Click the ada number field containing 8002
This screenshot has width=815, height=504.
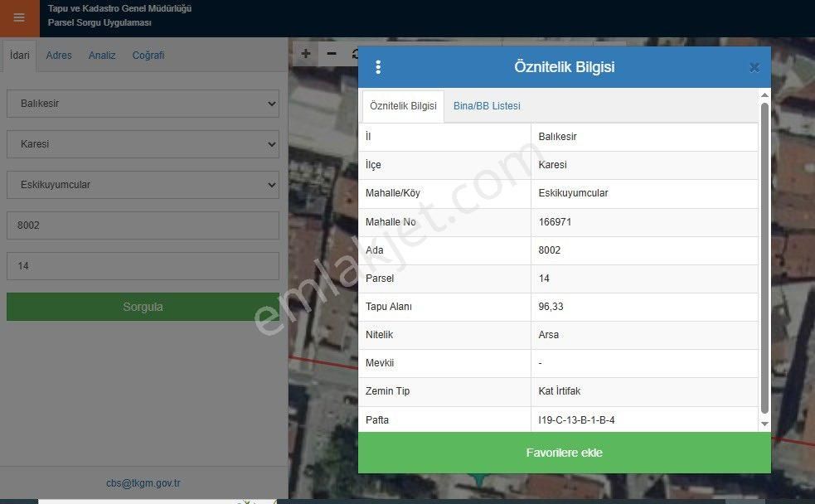142,224
